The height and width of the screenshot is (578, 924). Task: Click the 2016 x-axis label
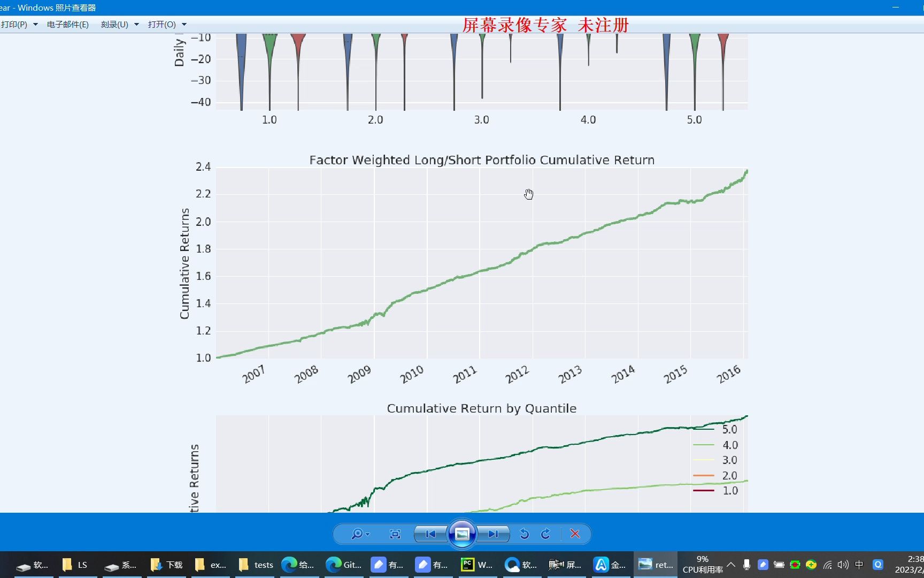coord(729,374)
